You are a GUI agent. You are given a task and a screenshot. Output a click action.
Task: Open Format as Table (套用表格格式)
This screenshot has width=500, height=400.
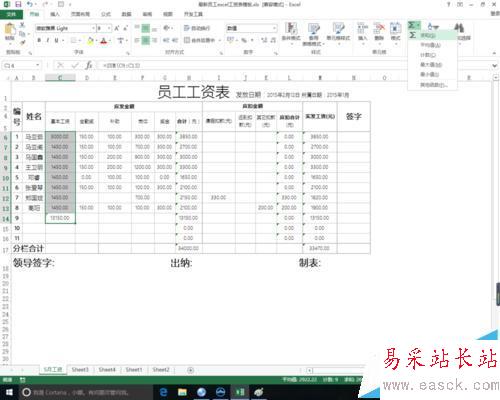click(x=313, y=34)
